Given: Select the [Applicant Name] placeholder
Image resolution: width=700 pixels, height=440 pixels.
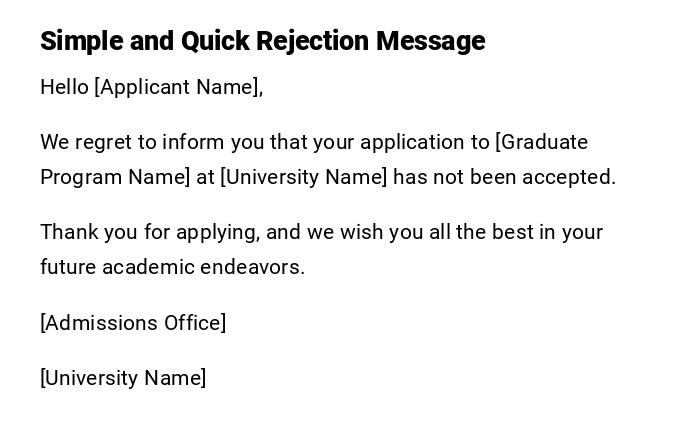Looking at the screenshot, I should tap(177, 87).
